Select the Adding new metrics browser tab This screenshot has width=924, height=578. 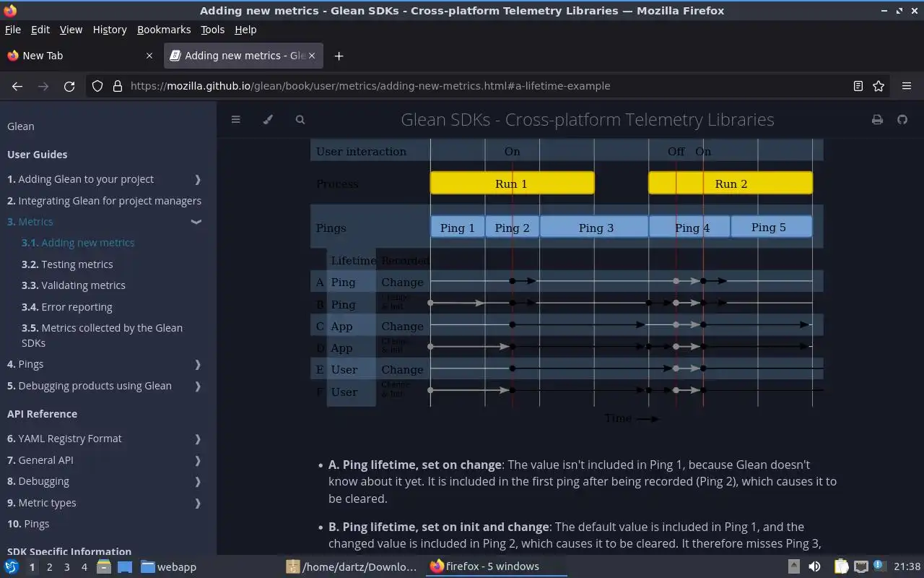point(243,56)
